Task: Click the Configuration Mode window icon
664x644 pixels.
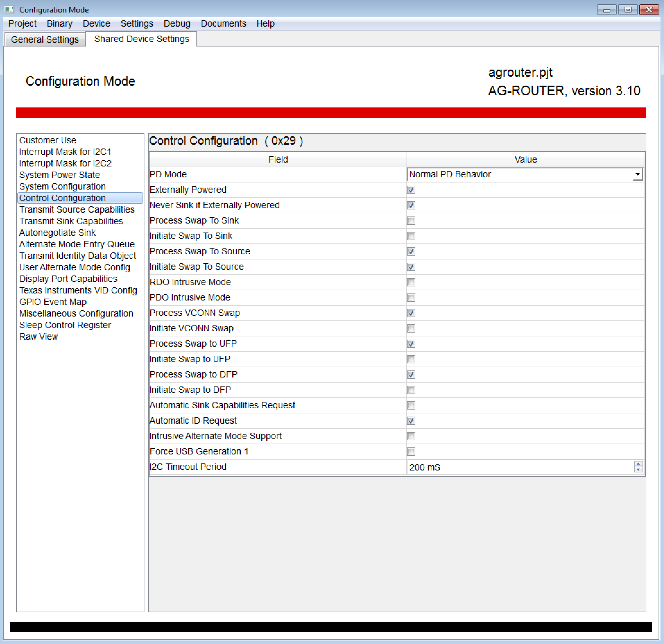Action: tap(9, 10)
